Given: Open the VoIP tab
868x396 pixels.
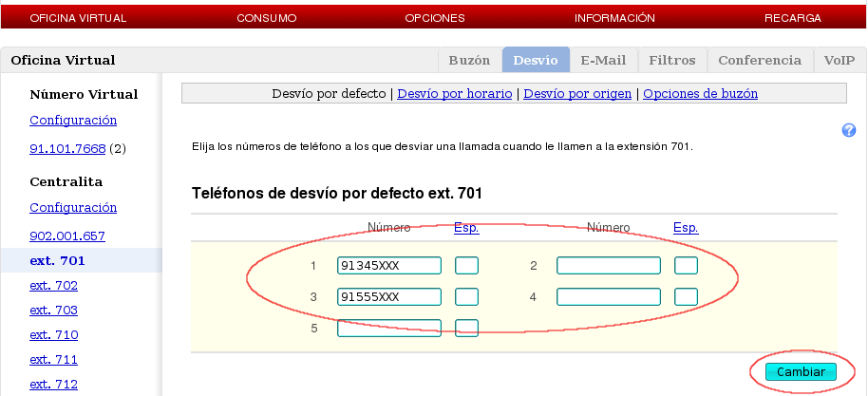Looking at the screenshot, I should [x=839, y=60].
